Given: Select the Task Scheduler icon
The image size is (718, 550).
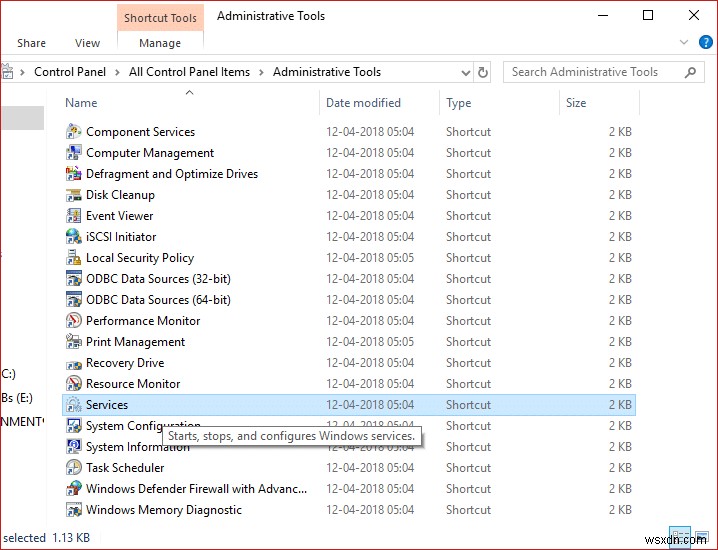Looking at the screenshot, I should (x=73, y=468).
